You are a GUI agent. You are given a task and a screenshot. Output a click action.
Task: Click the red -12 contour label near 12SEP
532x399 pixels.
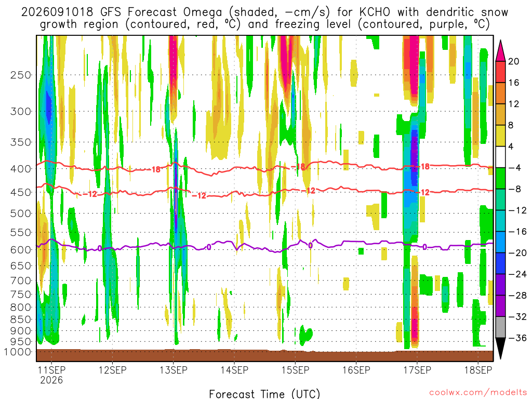tap(90, 194)
